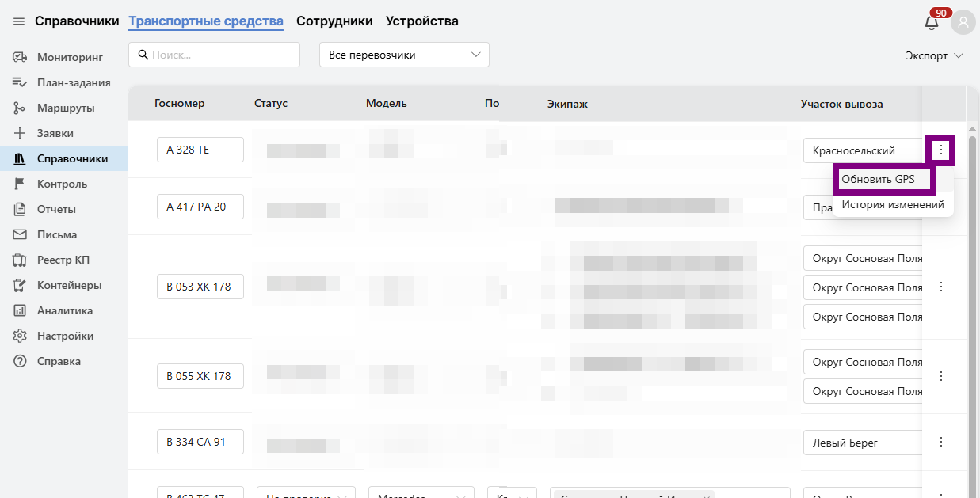Image resolution: width=980 pixels, height=498 pixels.
Task: Open the Экспорт dropdown
Action: (x=934, y=55)
